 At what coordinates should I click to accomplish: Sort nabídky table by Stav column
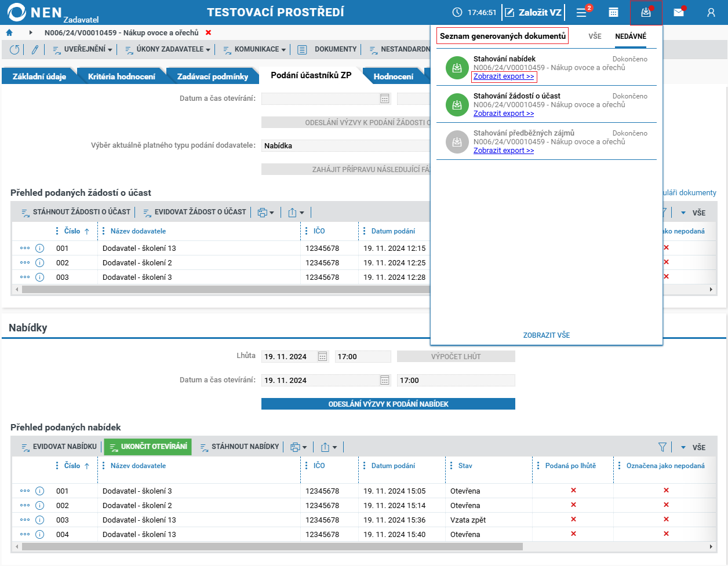pyautogui.click(x=465, y=466)
